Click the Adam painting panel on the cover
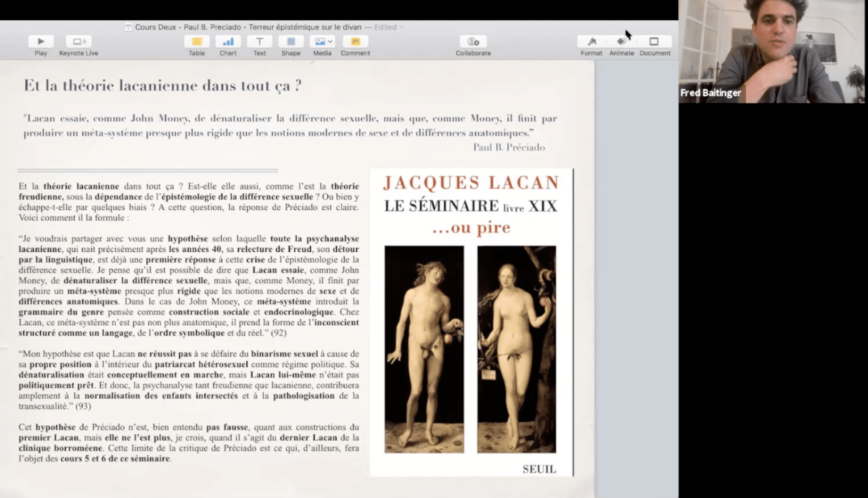868x498 pixels. (424, 349)
